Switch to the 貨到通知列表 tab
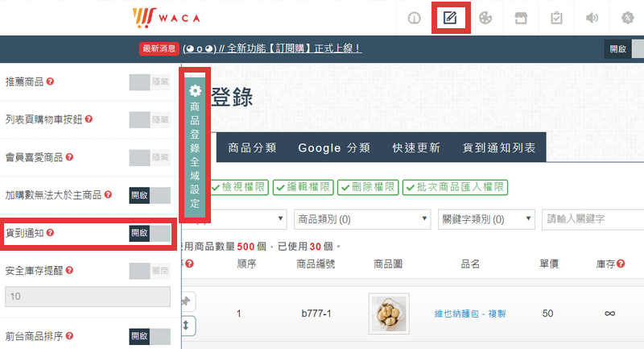The width and height of the screenshot is (644, 349). tap(499, 148)
